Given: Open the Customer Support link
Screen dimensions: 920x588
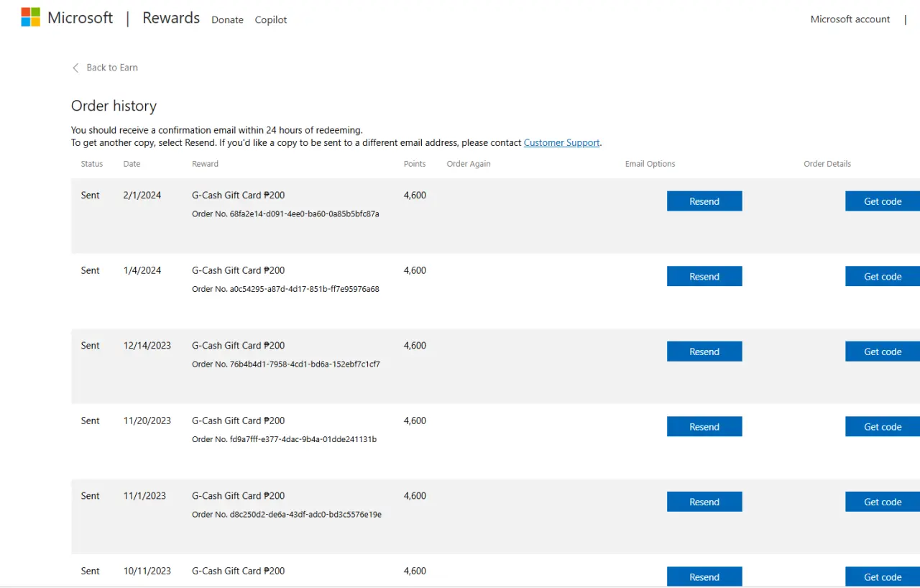Looking at the screenshot, I should [x=561, y=143].
